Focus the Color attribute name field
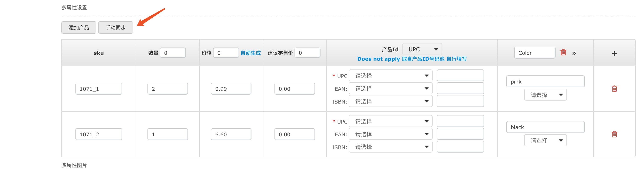Image resolution: width=644 pixels, height=173 pixels. [x=534, y=53]
